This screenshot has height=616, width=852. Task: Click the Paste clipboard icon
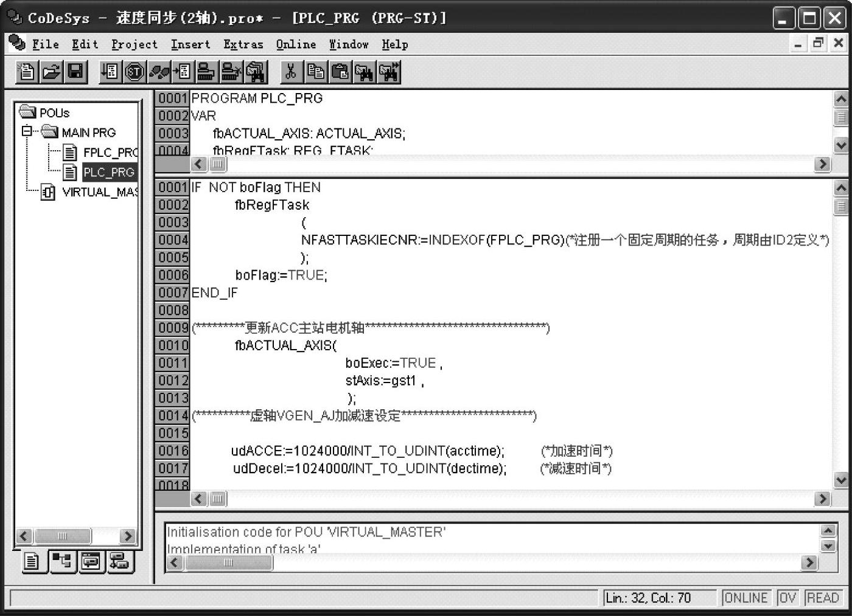(x=340, y=72)
